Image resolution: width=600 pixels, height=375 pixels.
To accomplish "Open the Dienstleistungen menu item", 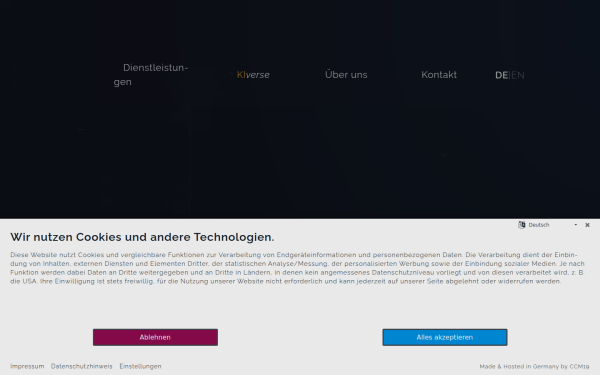I will (151, 75).
